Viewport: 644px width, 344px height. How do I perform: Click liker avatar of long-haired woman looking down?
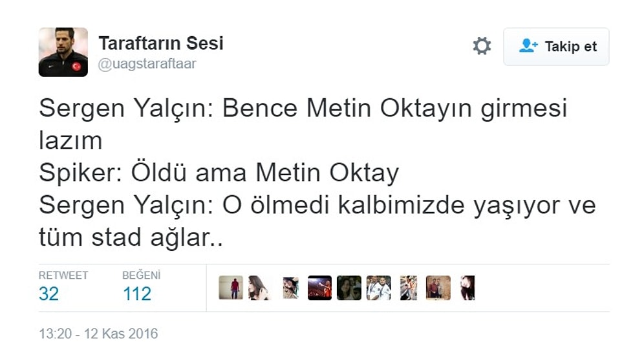(x=259, y=288)
